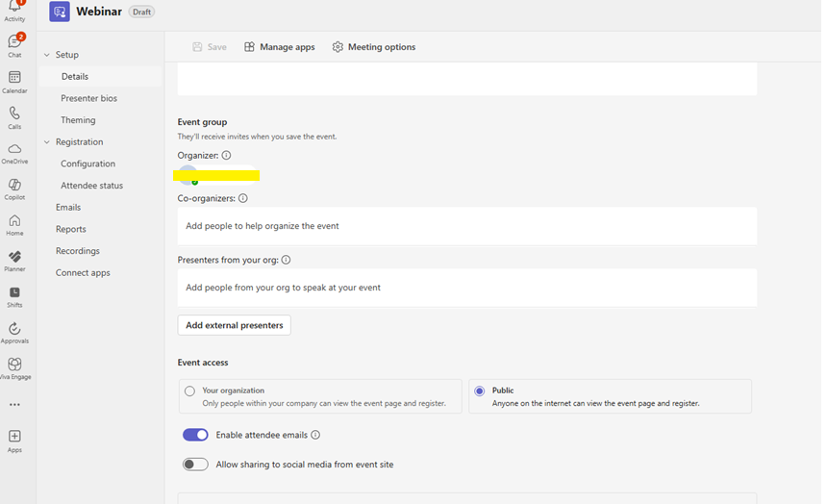Image resolution: width=827 pixels, height=504 pixels.
Task: Open Chat in the Teams sidebar
Action: [14, 45]
